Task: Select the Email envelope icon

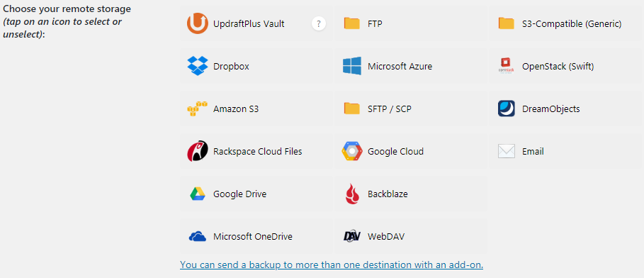Action: (x=507, y=151)
